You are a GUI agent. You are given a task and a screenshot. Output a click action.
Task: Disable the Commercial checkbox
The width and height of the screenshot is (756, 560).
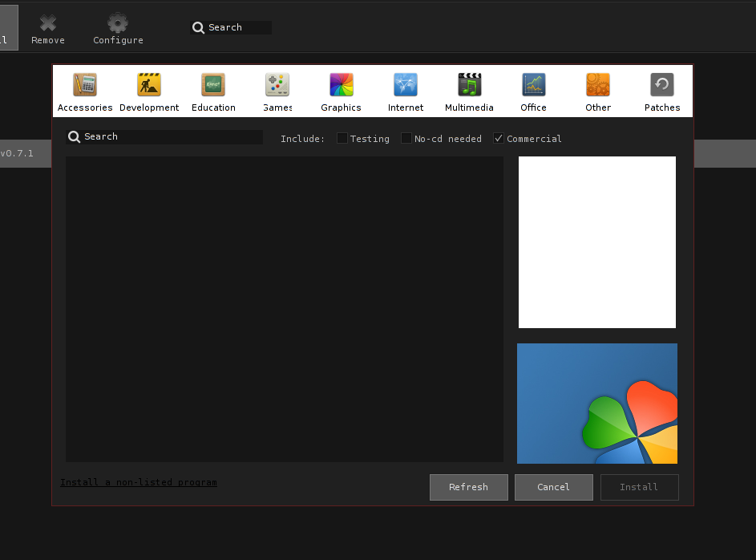tap(498, 138)
